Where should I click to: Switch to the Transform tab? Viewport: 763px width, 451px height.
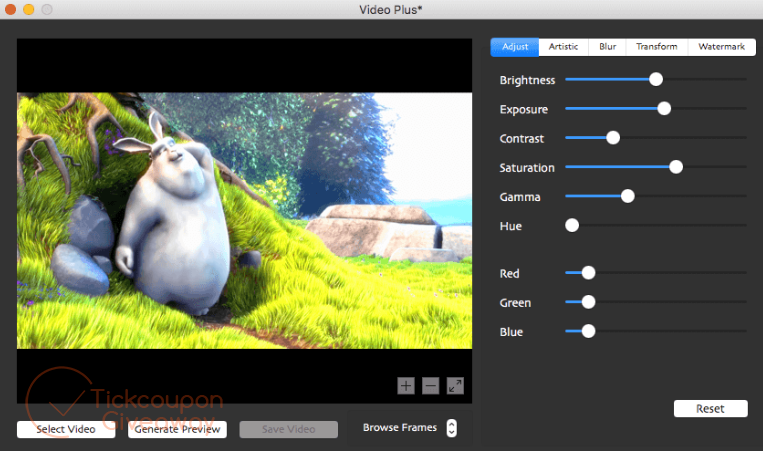pos(656,47)
